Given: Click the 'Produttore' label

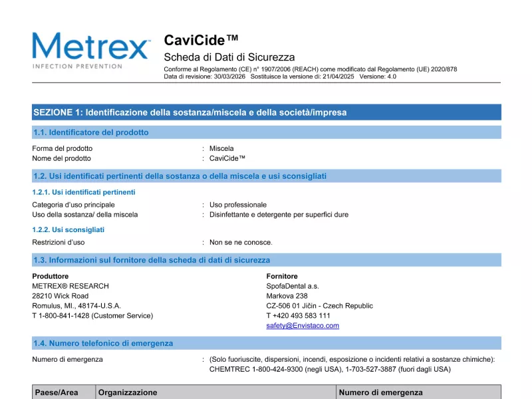Looking at the screenshot, I should point(51,276).
